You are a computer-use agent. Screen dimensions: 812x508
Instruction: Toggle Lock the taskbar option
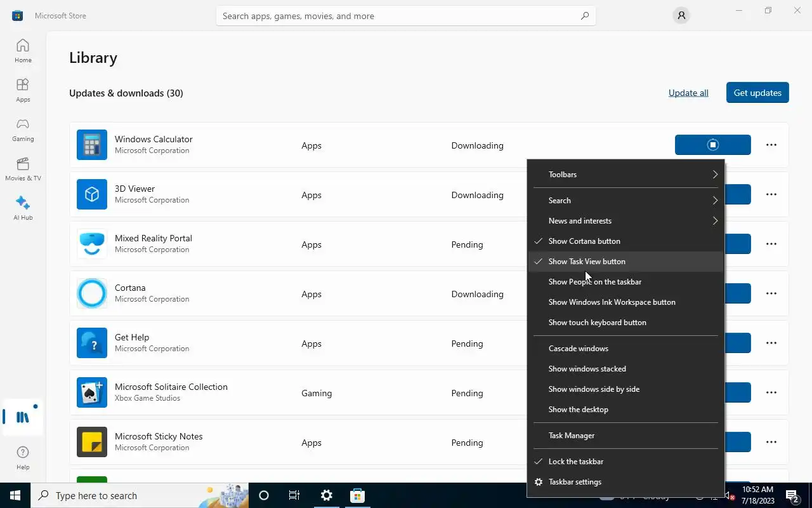point(625,461)
